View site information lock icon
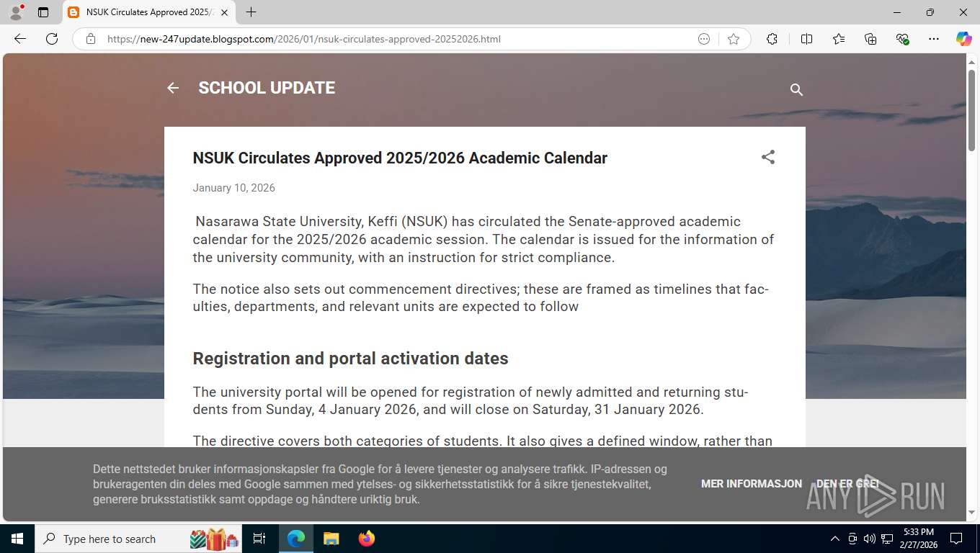Viewport: 980px width, 553px height. click(91, 39)
